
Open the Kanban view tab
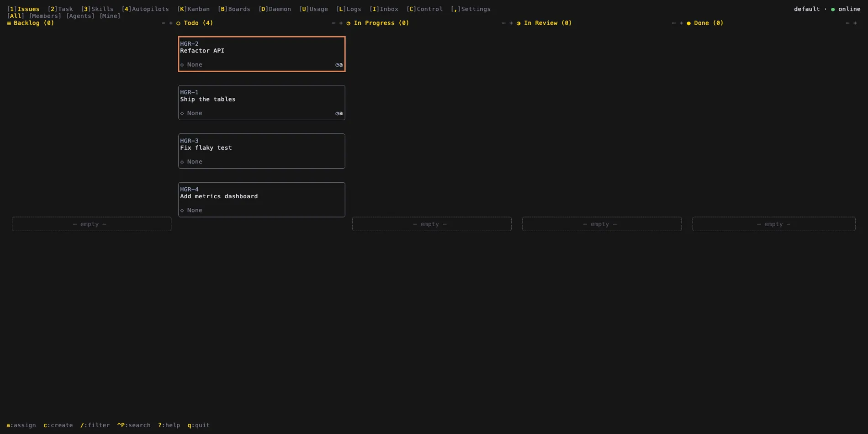tap(194, 9)
